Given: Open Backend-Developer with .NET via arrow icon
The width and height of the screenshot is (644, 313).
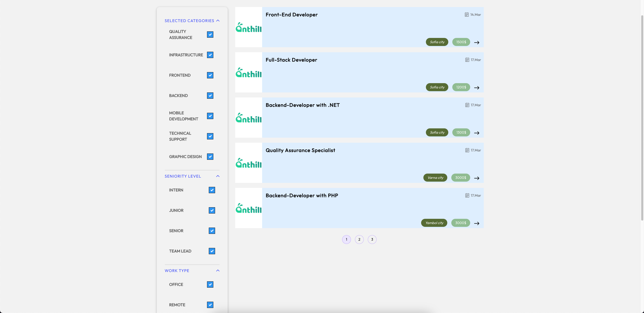Looking at the screenshot, I should (x=476, y=133).
